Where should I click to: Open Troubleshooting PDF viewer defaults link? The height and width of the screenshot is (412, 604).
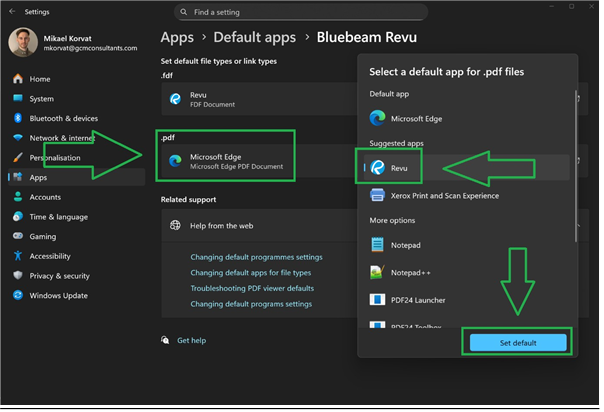click(x=252, y=288)
